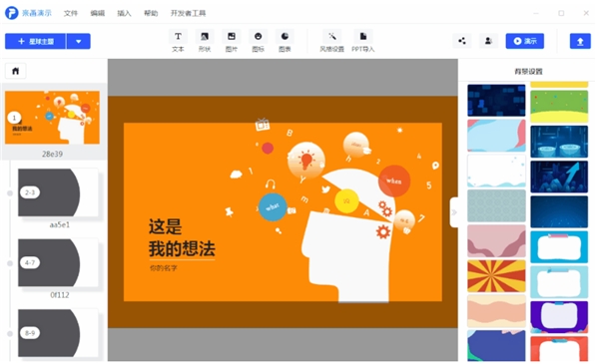
Task: Open the 帮助 menu
Action: point(151,13)
